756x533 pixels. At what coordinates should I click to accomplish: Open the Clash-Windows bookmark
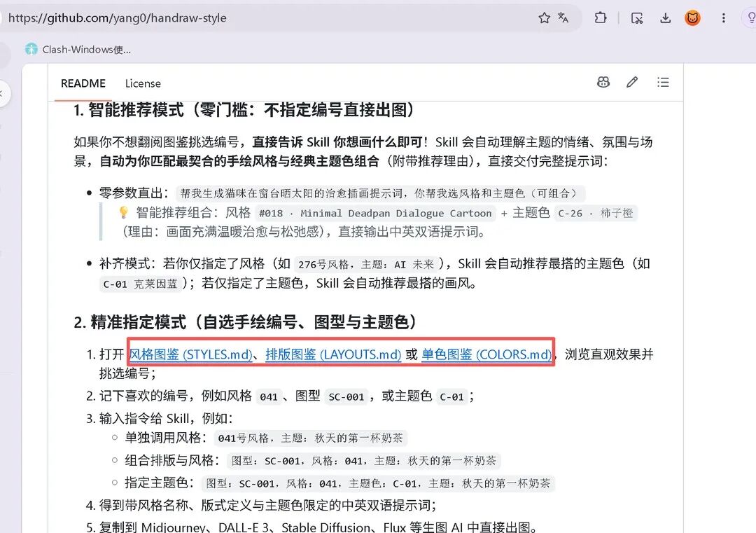click(78, 49)
